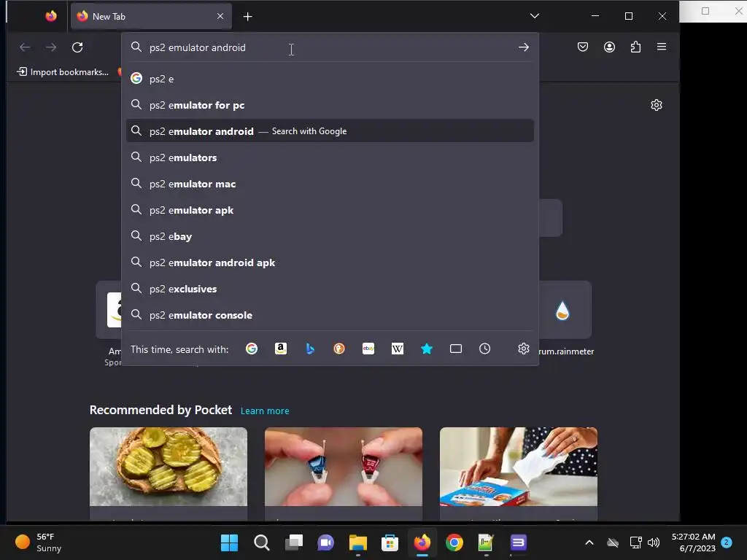List all tabs dropdown chevron

535,16
